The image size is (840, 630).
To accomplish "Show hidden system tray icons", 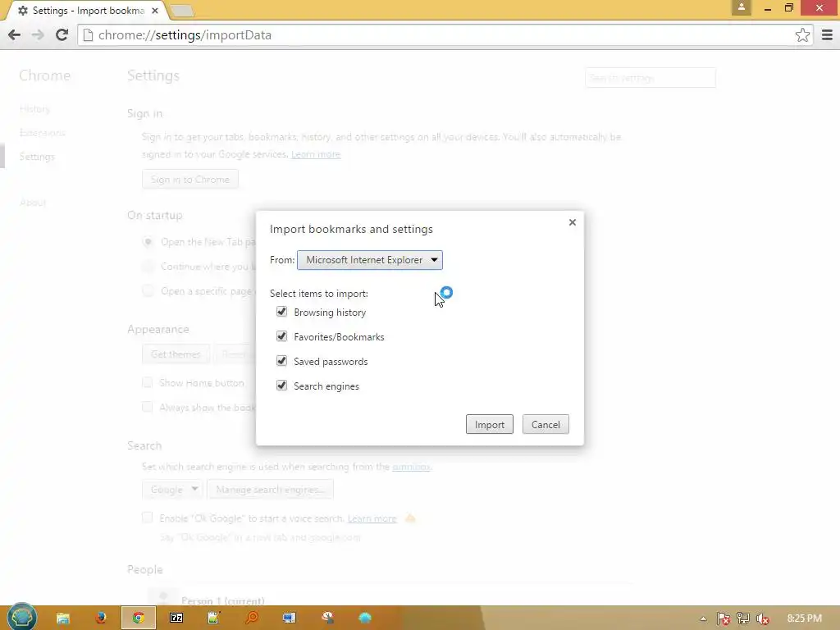I will tap(703, 619).
